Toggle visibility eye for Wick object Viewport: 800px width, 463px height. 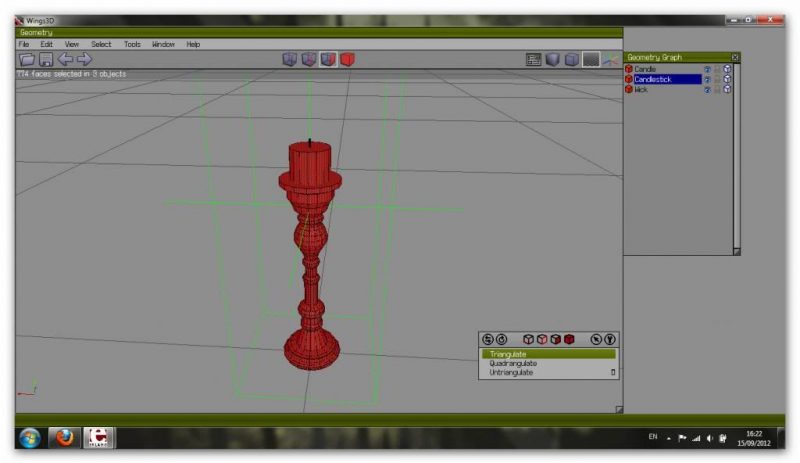coord(706,89)
